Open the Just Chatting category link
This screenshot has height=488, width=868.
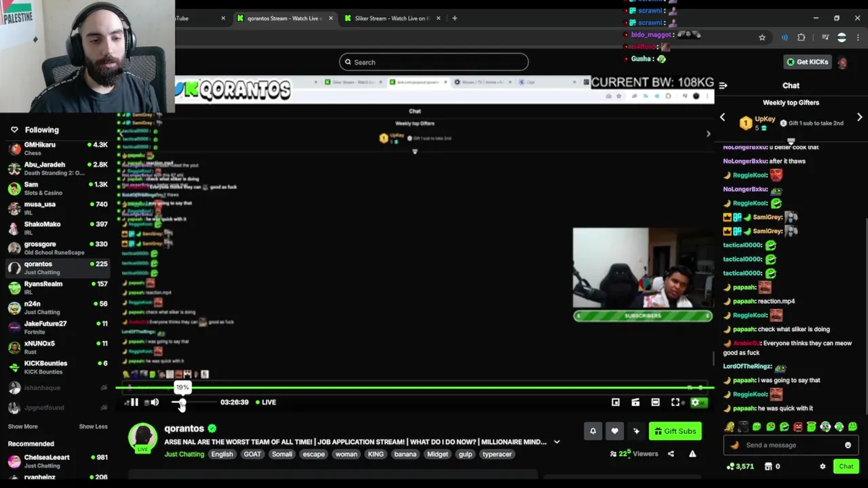click(x=184, y=454)
